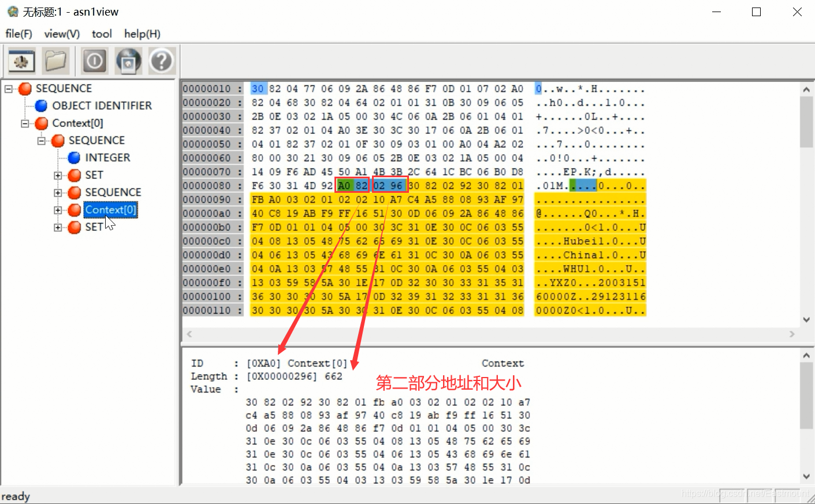Click the red node icon beside selected Context[0]
The image size is (815, 504).
(x=75, y=210)
